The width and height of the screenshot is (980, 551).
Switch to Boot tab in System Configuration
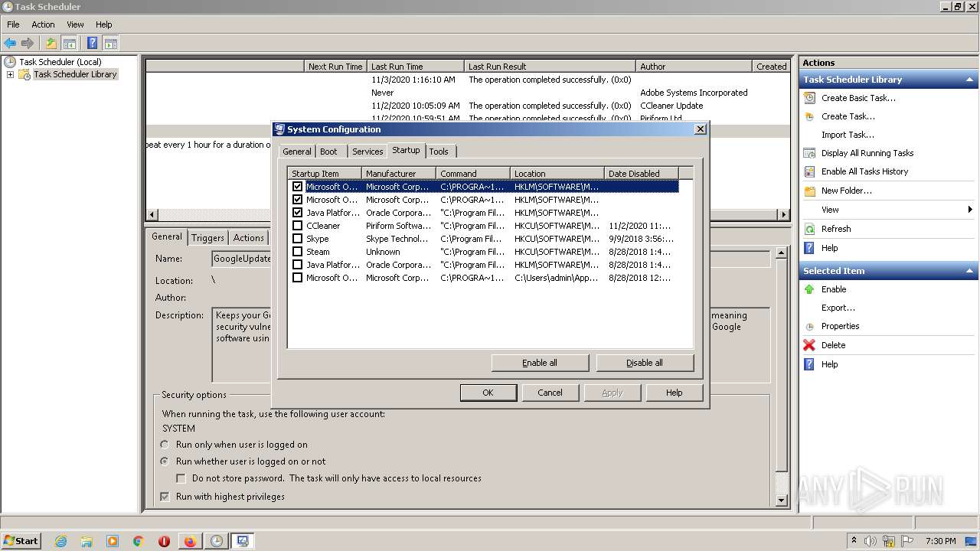click(328, 152)
